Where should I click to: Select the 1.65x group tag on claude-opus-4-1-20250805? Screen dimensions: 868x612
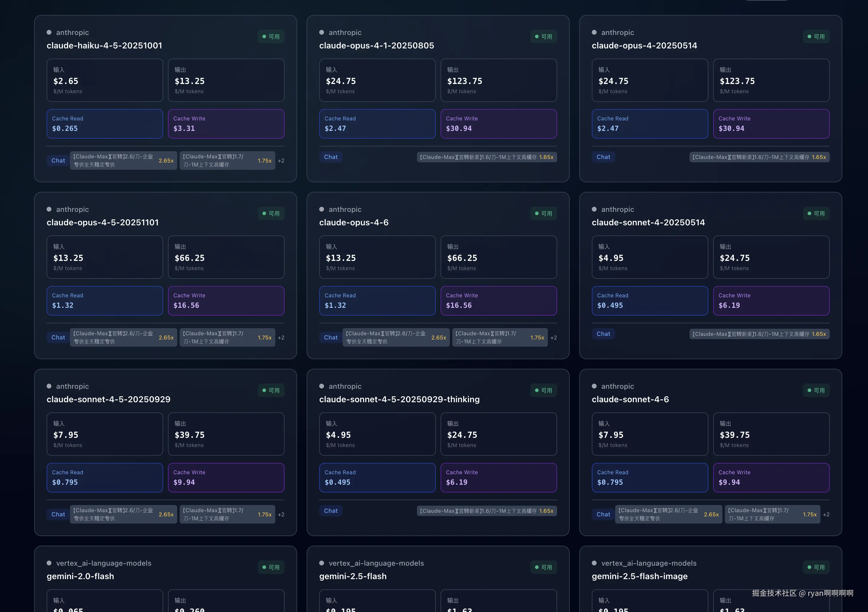tap(487, 157)
